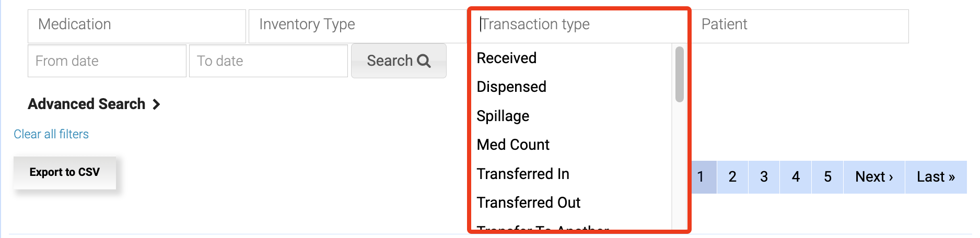Pick Spillage in the dropdown list
Image resolution: width=980 pixels, height=238 pixels.
pyautogui.click(x=503, y=116)
